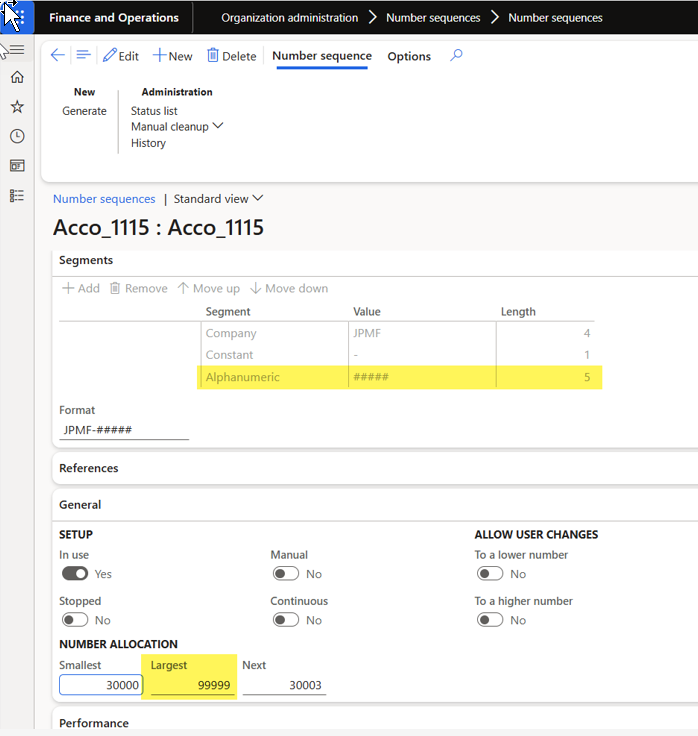Show the list pane lines icon
698x736 pixels.
pyautogui.click(x=83, y=55)
